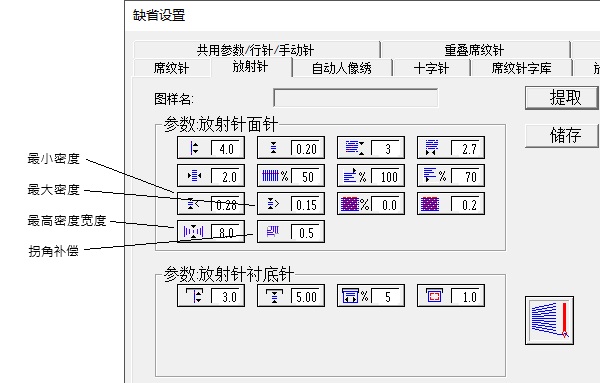Viewport: 600px width, 383px height.
Task: Select the 十字针 tab
Action: point(431,68)
